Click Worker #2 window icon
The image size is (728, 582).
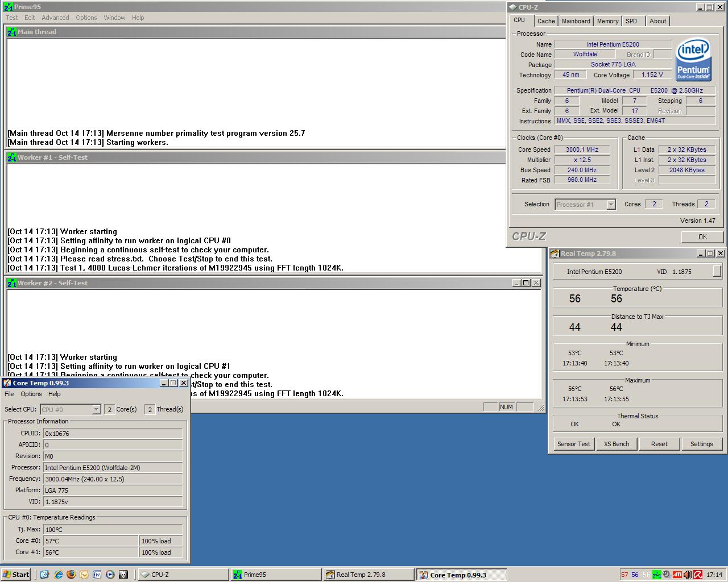click(11, 283)
